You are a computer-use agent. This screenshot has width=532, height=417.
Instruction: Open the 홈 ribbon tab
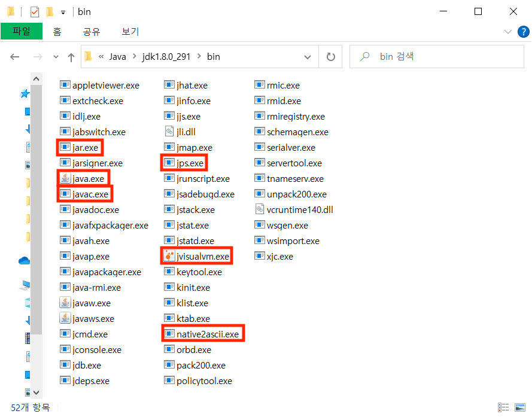(x=57, y=32)
